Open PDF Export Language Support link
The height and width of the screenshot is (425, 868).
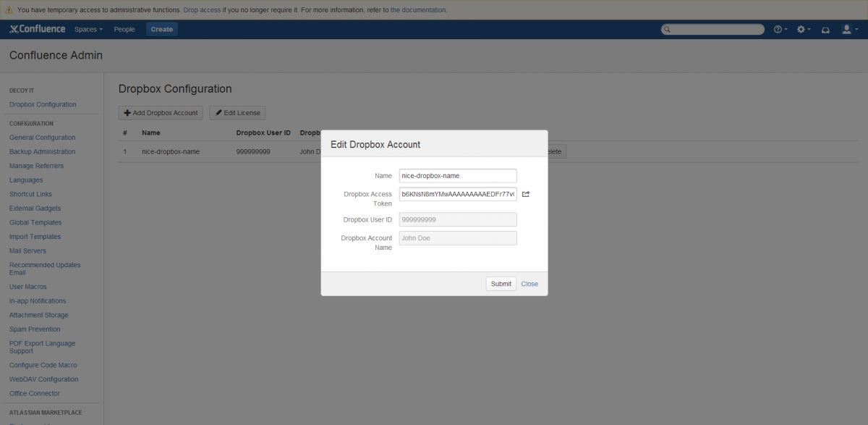click(42, 347)
